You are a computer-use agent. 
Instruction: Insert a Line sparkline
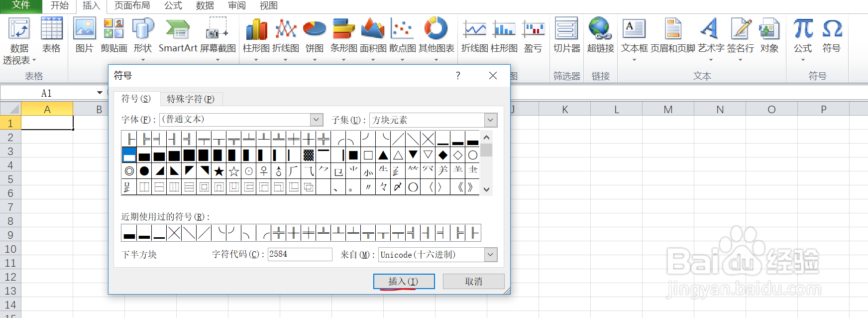click(x=475, y=35)
